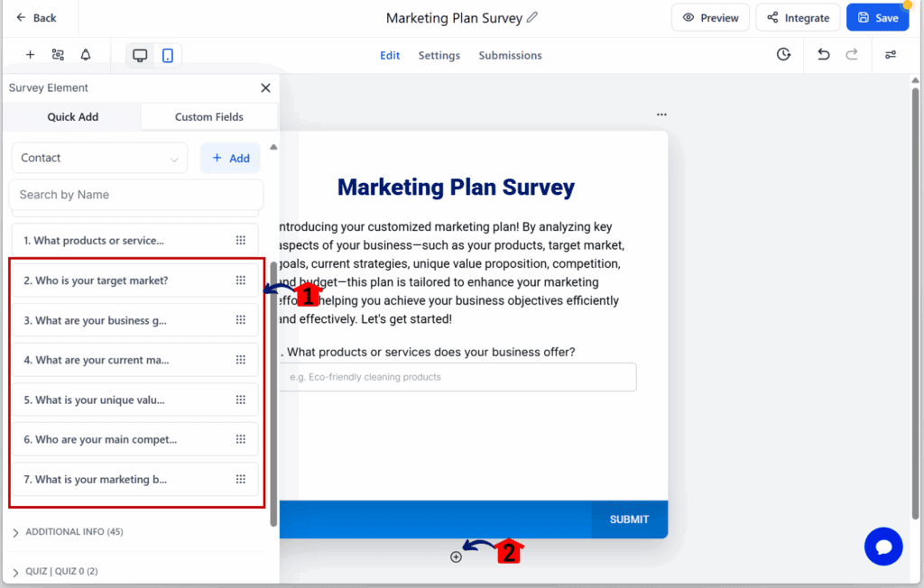Switch to desktop view
This screenshot has height=588, width=924.
coord(140,55)
